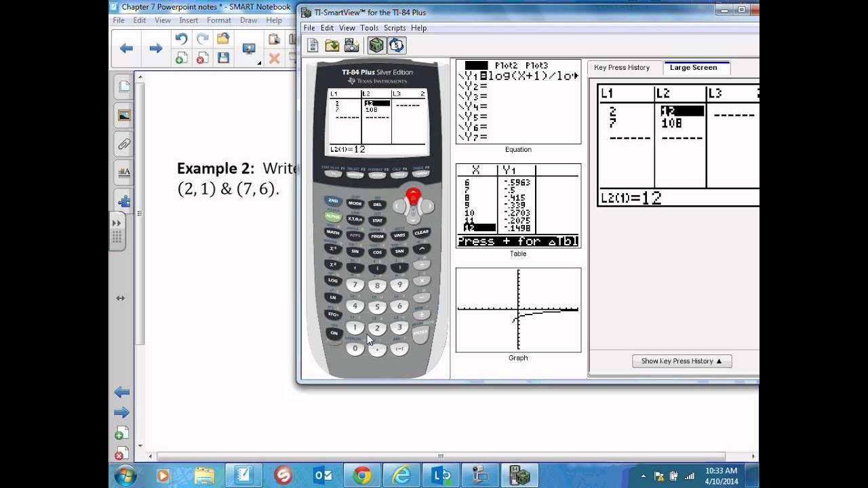Click the next page arrow in SMART Notebook toolbar
868x488 pixels.
(x=155, y=48)
